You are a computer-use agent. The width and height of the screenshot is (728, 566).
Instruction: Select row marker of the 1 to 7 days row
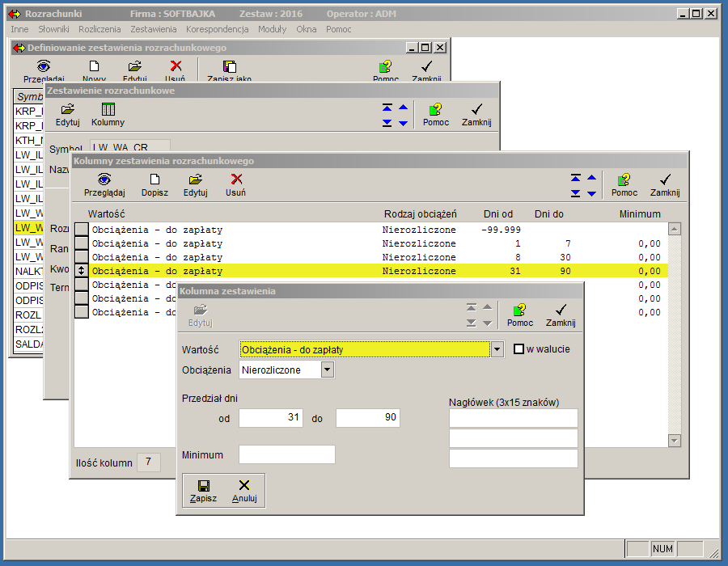81,243
